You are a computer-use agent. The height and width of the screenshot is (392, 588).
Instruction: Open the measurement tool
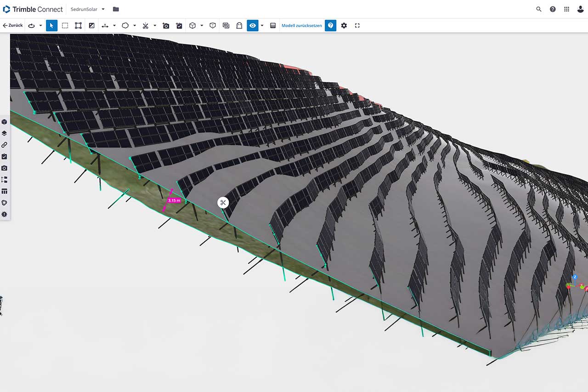[105, 26]
